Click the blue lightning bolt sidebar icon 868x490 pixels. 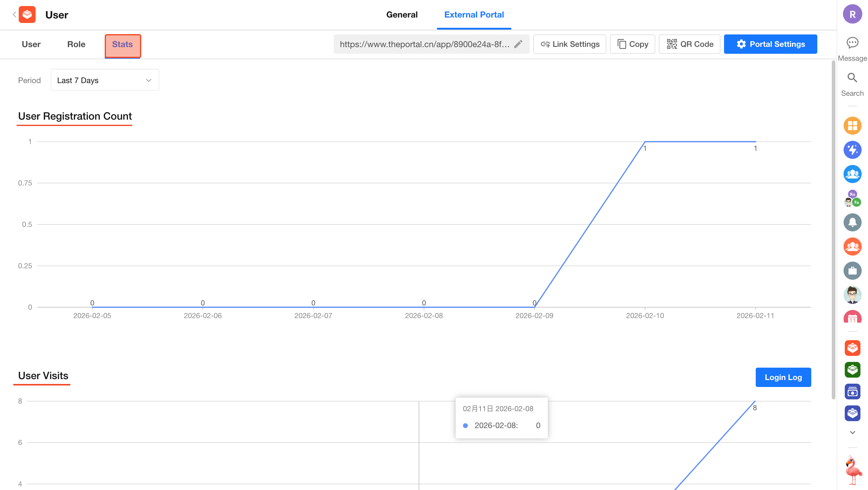pos(852,150)
